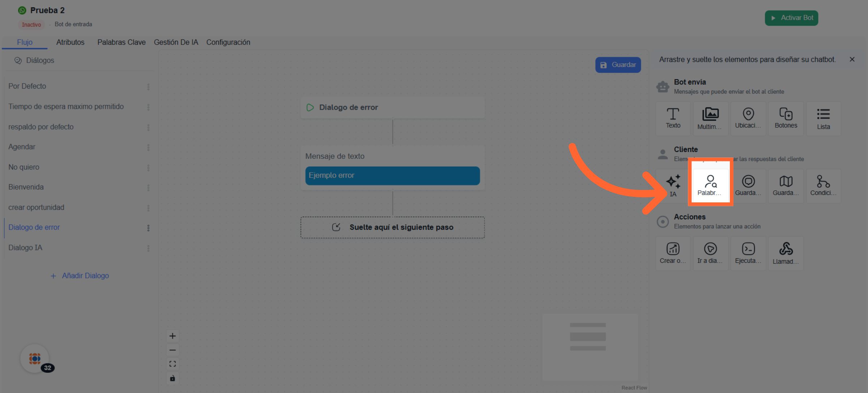Switch to the Atributos tab

[x=70, y=42]
